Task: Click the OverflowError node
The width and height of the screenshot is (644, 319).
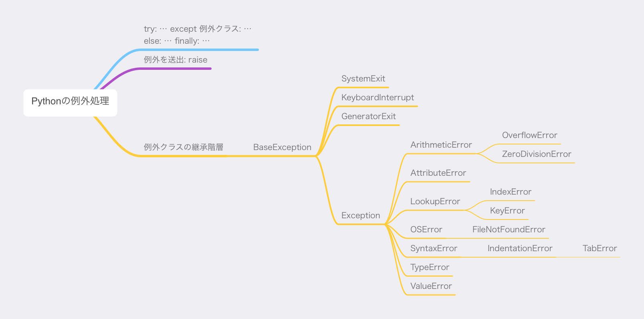Action: [x=529, y=135]
